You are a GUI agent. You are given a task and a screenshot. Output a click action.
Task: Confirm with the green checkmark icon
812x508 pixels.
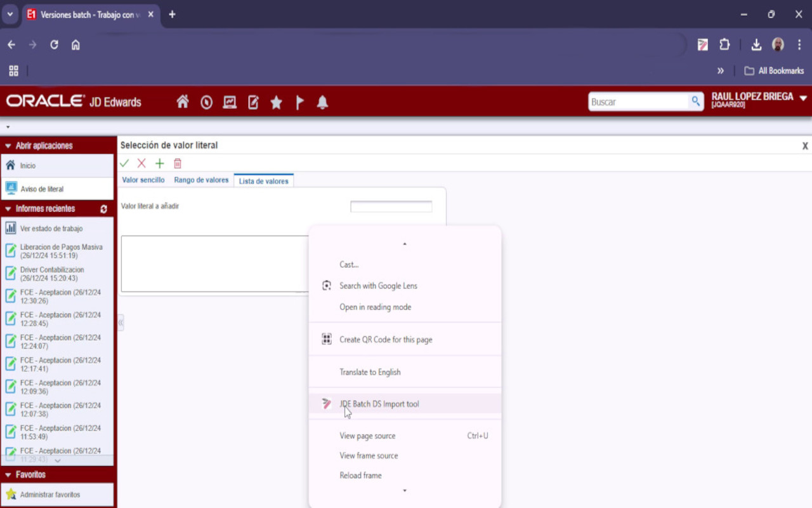pos(124,163)
